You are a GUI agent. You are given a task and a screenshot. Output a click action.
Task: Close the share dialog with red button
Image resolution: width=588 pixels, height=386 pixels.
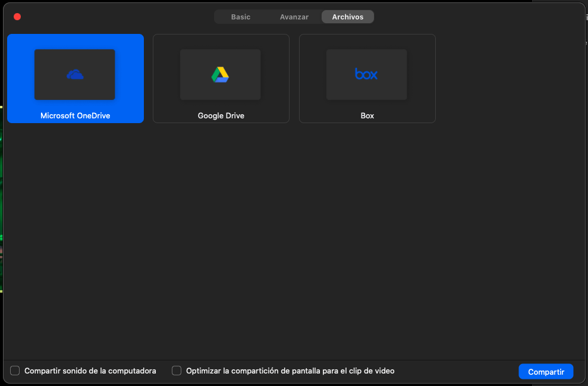click(x=17, y=17)
